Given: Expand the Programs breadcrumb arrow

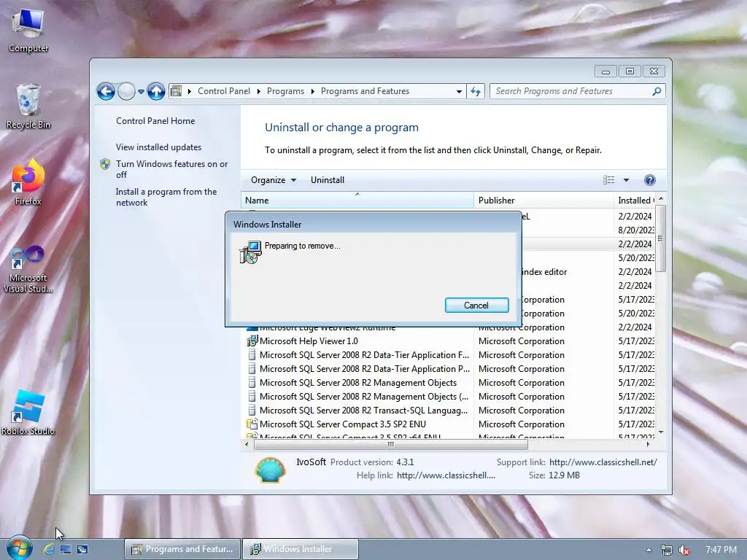Looking at the screenshot, I should pyautogui.click(x=312, y=91).
